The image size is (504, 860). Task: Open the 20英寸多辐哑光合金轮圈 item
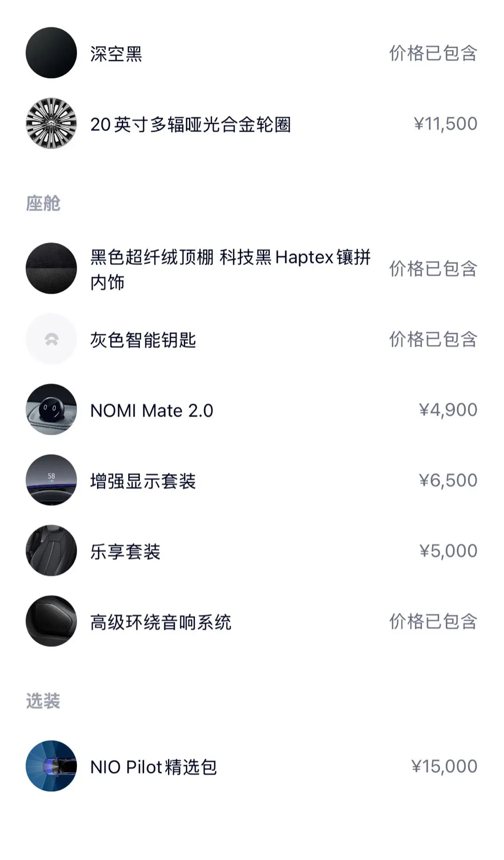click(190, 125)
